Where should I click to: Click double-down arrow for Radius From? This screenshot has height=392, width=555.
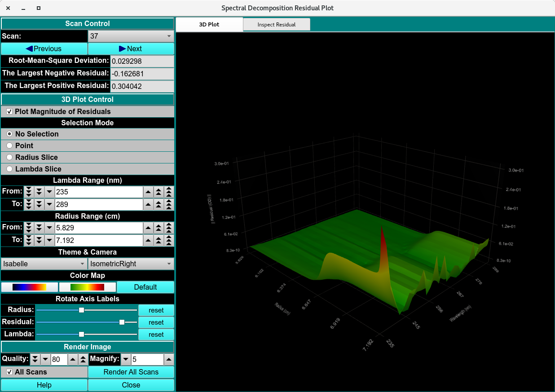tap(39, 228)
